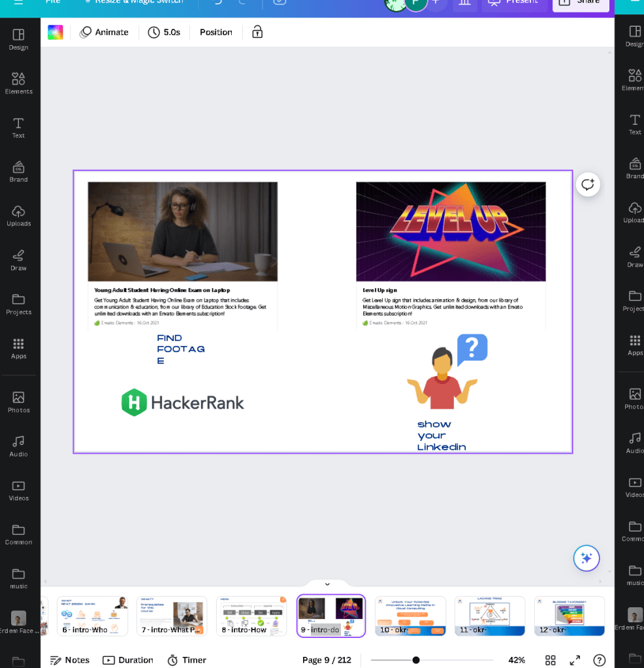This screenshot has height=668, width=644.
Task: Open the Notes panel
Action: [x=69, y=660]
